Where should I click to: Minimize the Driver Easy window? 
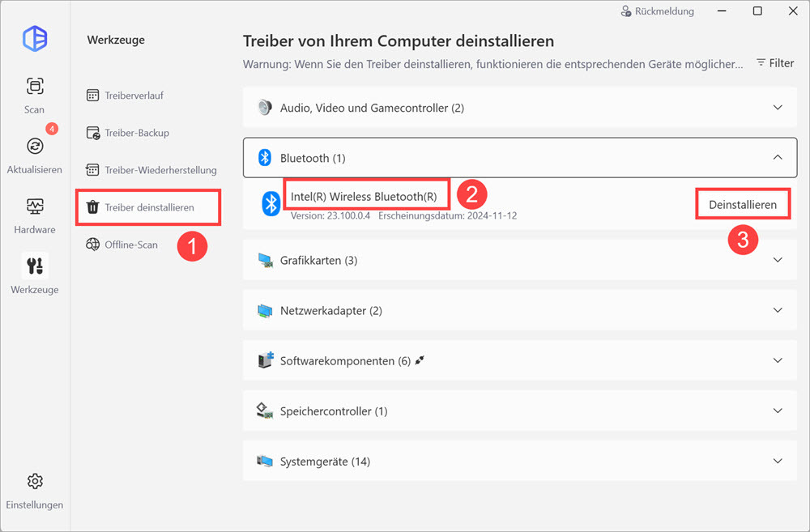[x=722, y=11]
